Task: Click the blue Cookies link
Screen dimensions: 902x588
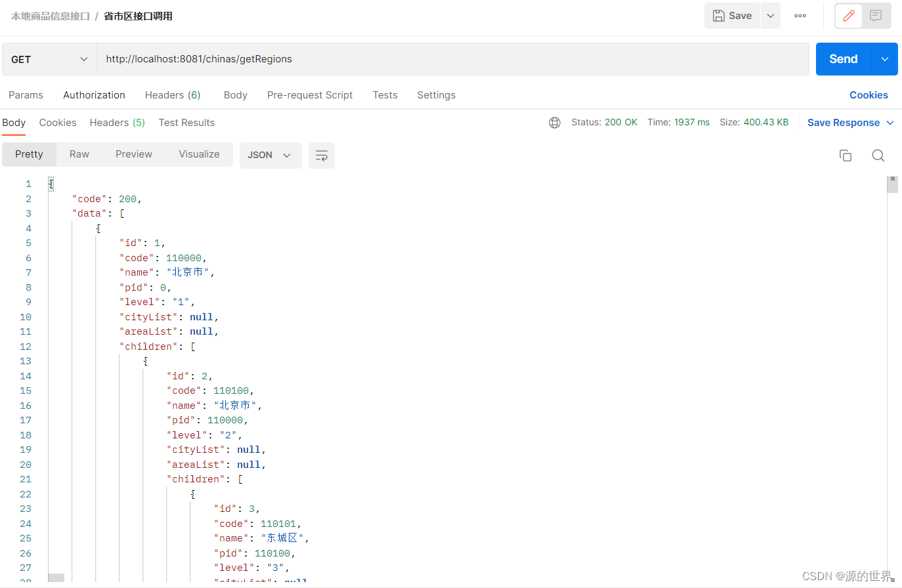Action: [x=869, y=95]
